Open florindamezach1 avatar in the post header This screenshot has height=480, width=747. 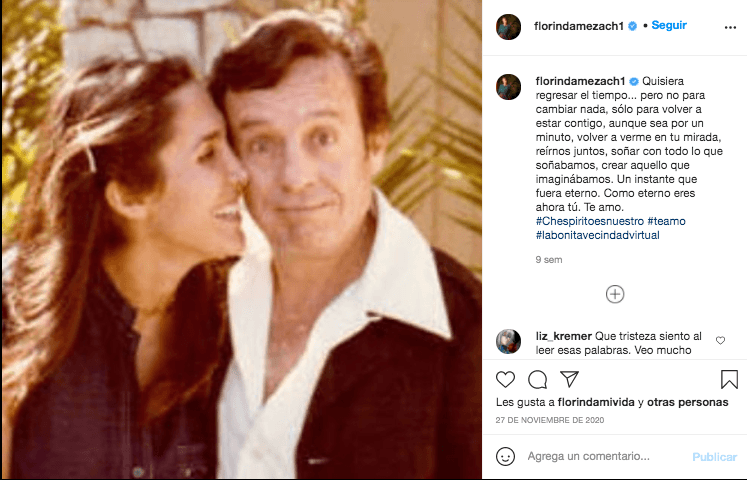coord(508,27)
